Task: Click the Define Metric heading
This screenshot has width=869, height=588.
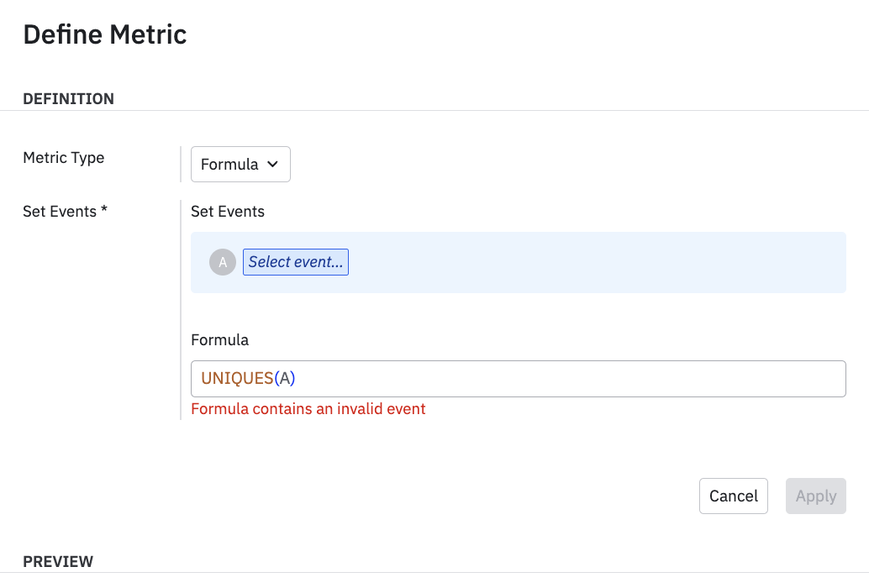Action: point(105,34)
